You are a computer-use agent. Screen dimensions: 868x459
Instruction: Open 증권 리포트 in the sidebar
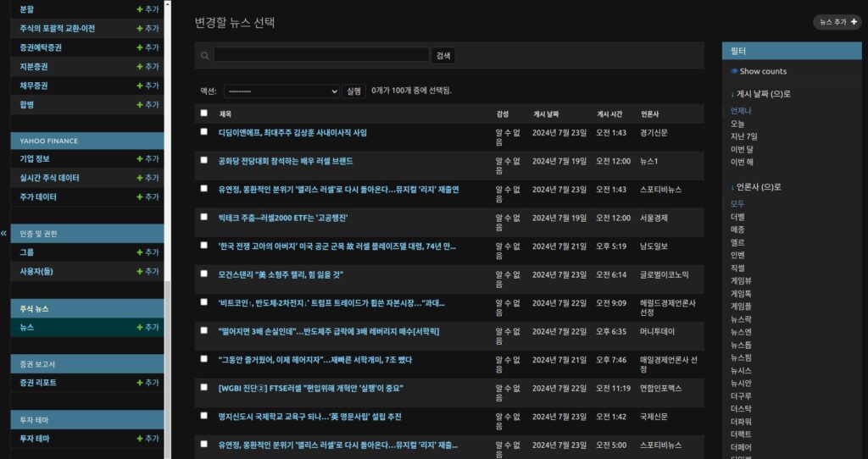coord(38,383)
